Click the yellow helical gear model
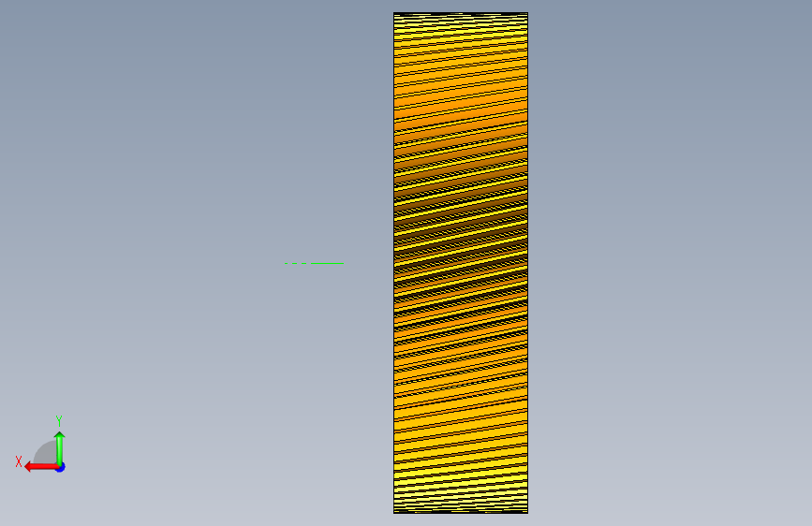 pyautogui.click(x=461, y=263)
